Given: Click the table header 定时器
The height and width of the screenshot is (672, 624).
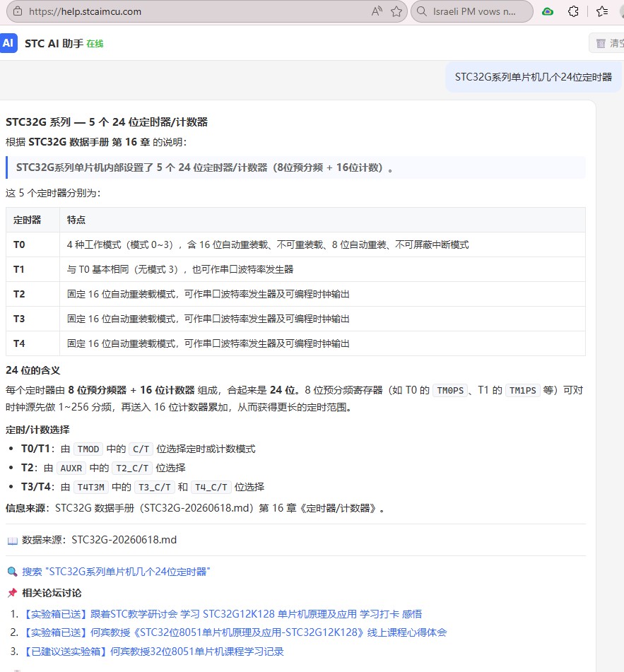Looking at the screenshot, I should pyautogui.click(x=27, y=220).
